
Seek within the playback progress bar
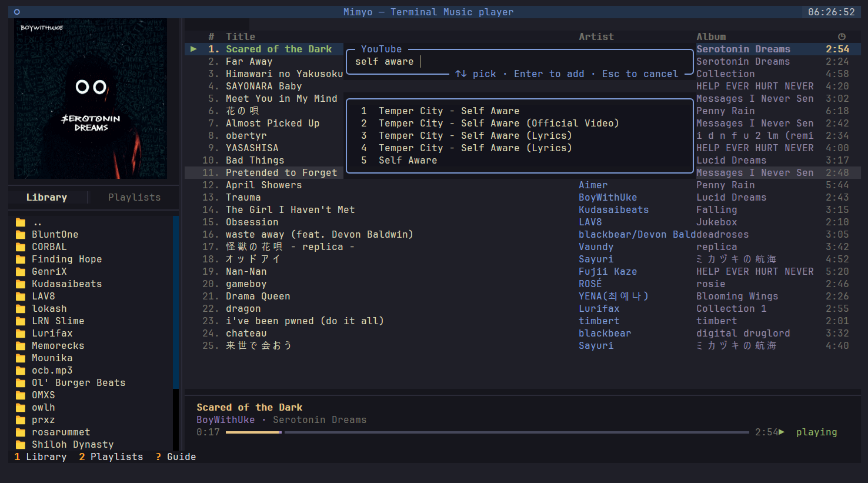pyautogui.click(x=488, y=432)
